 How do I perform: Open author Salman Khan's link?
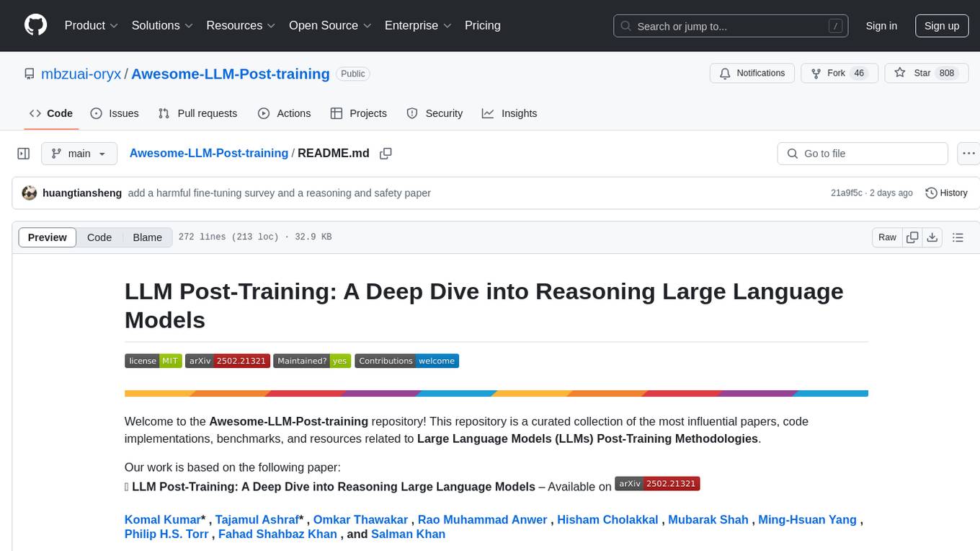tap(408, 534)
